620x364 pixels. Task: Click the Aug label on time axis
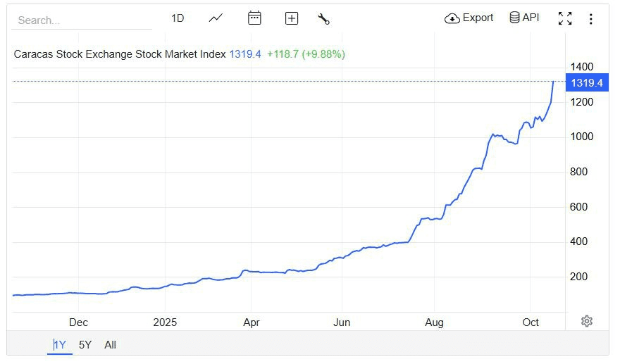point(435,322)
